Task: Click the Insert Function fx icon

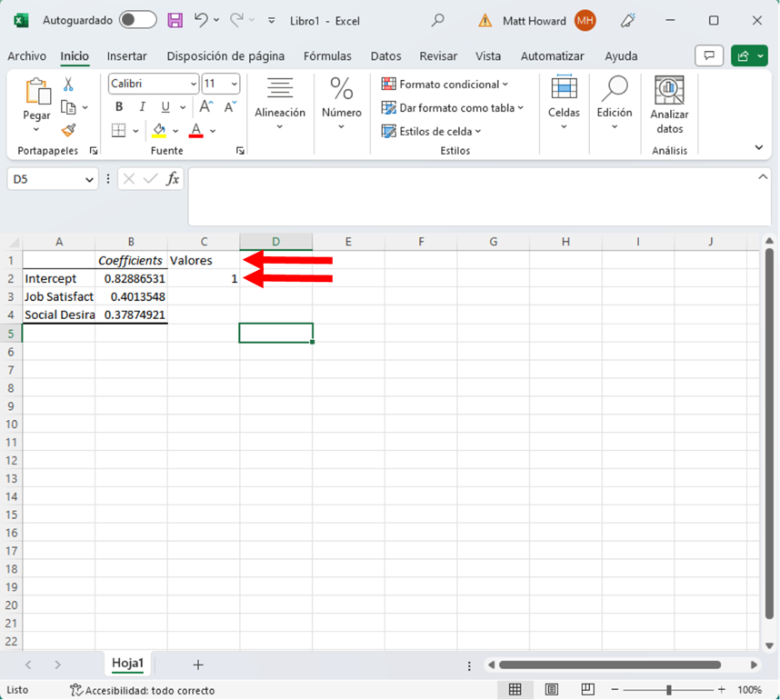Action: click(173, 179)
